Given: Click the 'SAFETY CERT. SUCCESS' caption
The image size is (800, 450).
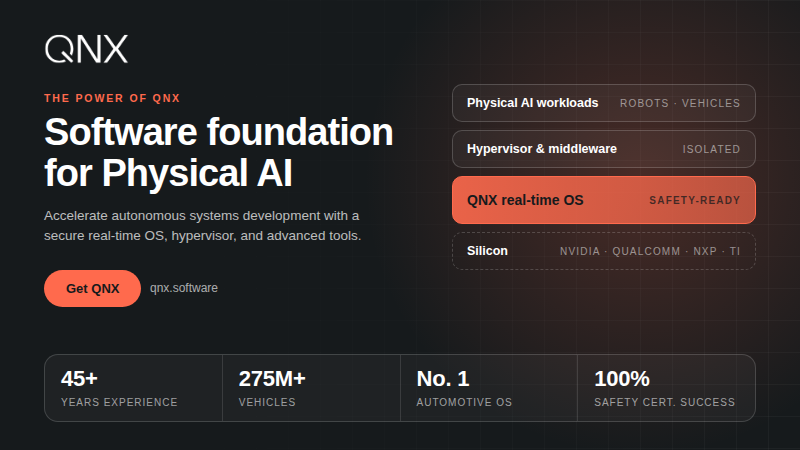Looking at the screenshot, I should coord(665,402).
